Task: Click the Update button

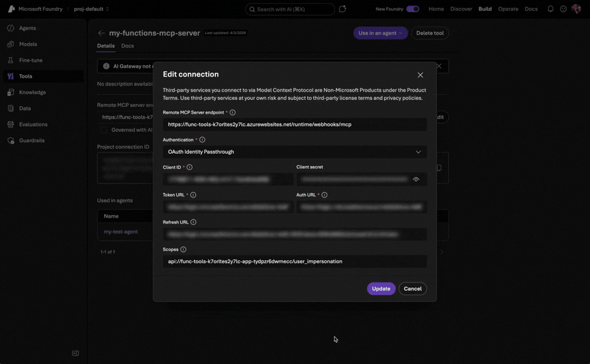Action: 381,288
